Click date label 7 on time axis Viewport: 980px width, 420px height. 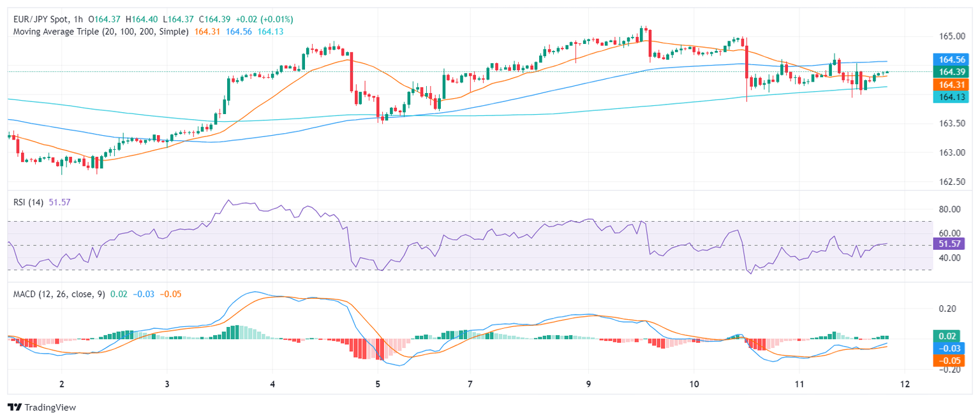(x=470, y=384)
